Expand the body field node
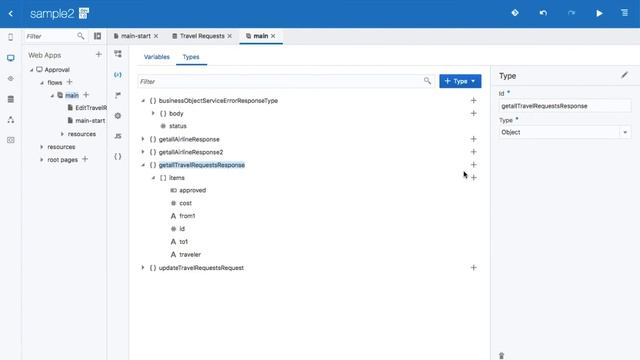The width and height of the screenshot is (640, 360). tap(153, 113)
